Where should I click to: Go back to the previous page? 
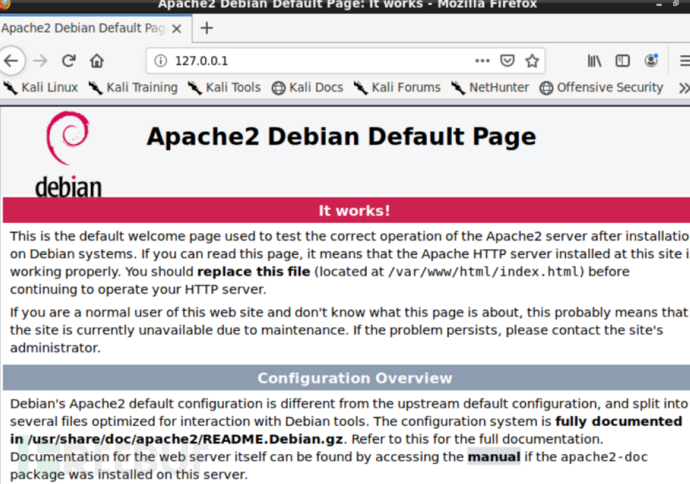pos(11,61)
